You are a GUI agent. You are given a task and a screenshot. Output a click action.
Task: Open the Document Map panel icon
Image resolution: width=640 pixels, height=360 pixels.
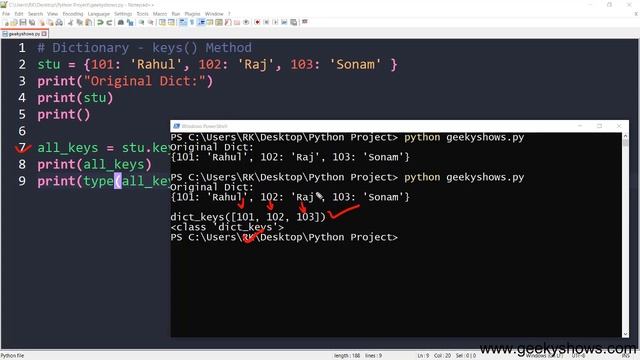219,22
